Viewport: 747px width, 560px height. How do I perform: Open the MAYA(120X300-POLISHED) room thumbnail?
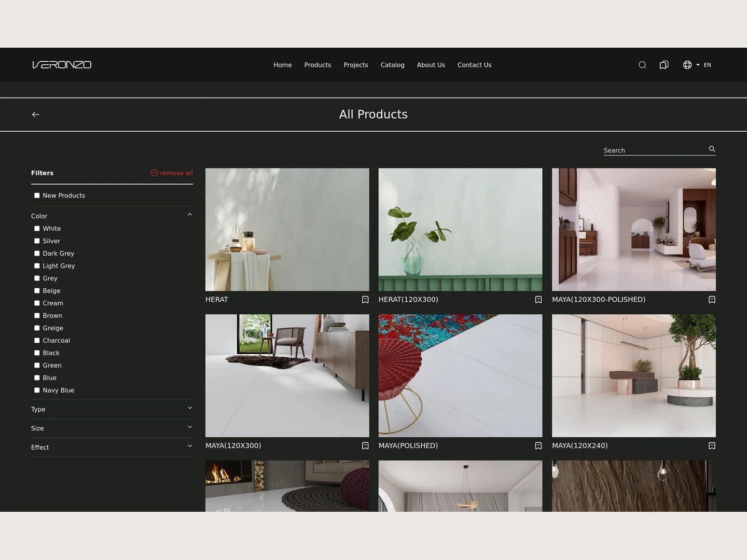click(x=634, y=229)
